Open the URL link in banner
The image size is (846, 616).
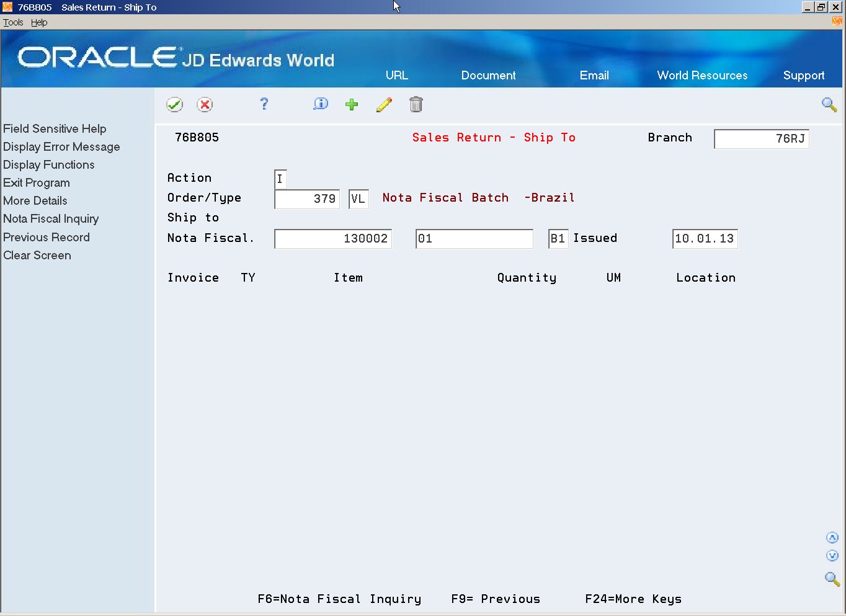pos(397,75)
